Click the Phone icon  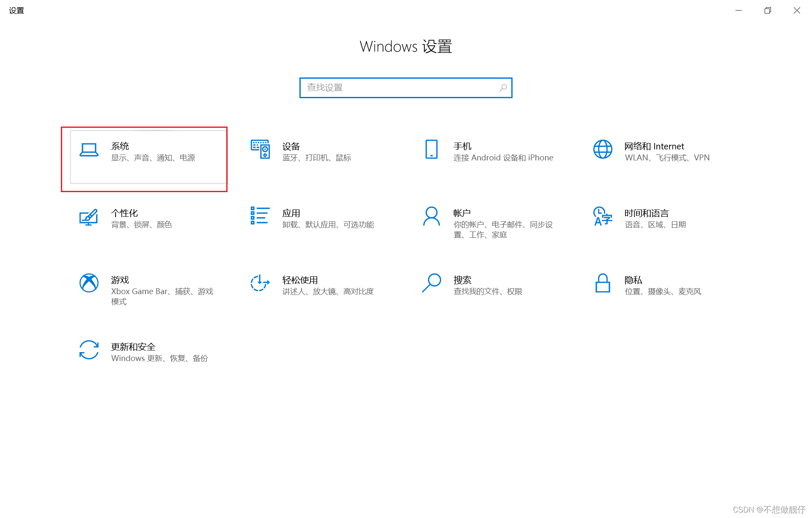431,149
